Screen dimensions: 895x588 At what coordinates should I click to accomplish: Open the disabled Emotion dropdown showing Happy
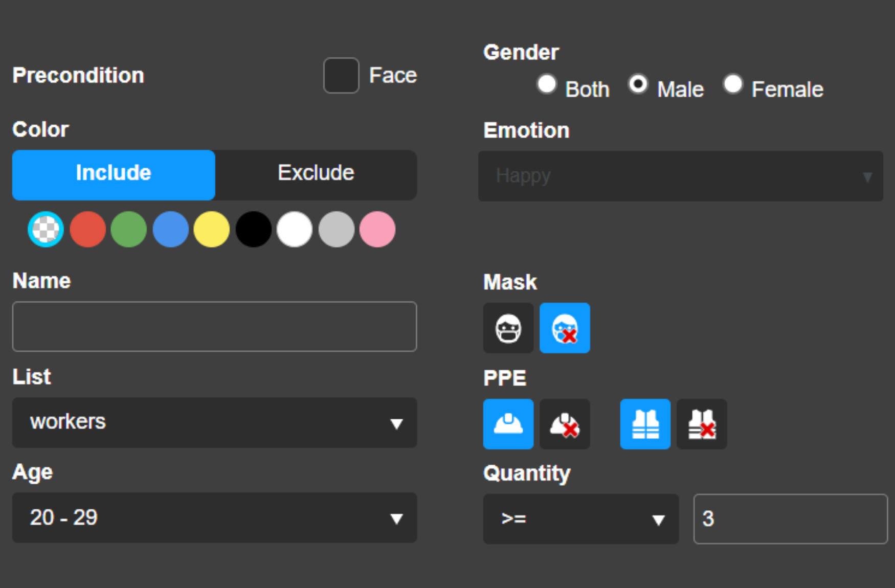pyautogui.click(x=680, y=176)
